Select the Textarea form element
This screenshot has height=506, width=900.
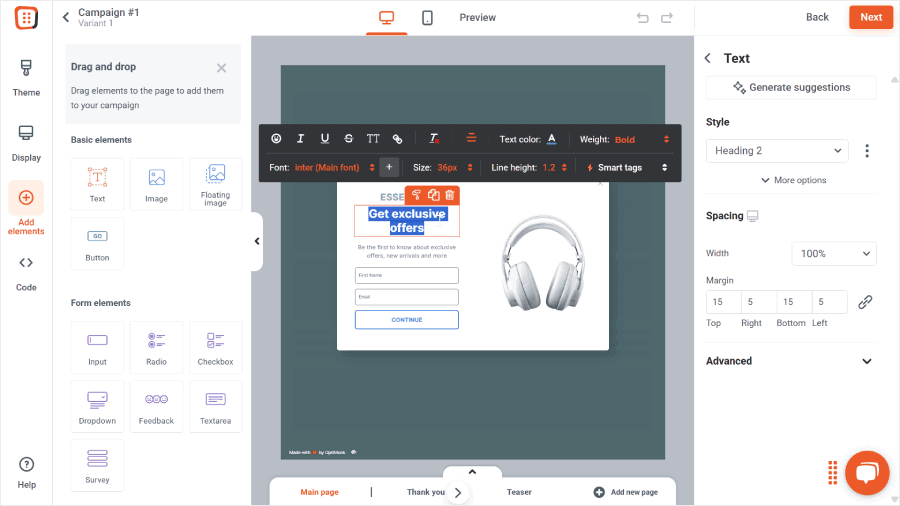215,407
